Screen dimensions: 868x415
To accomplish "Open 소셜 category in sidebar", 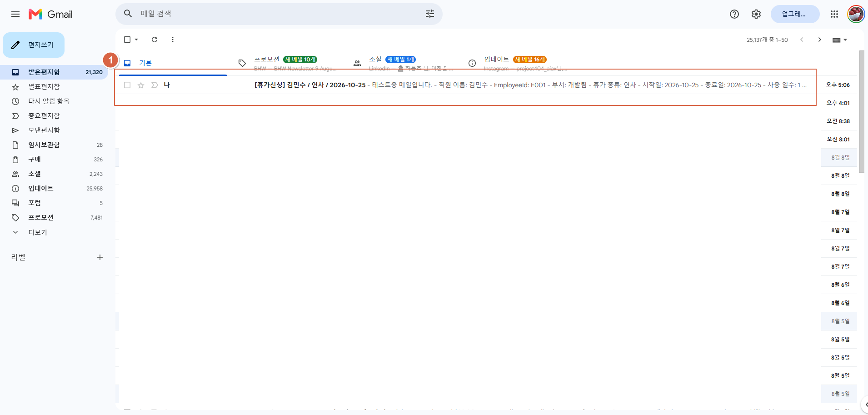I will 54,174.
